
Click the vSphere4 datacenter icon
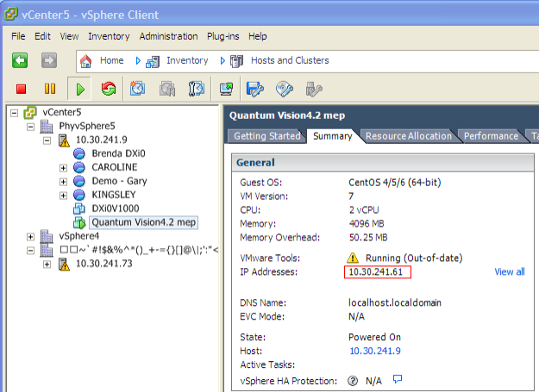point(47,236)
